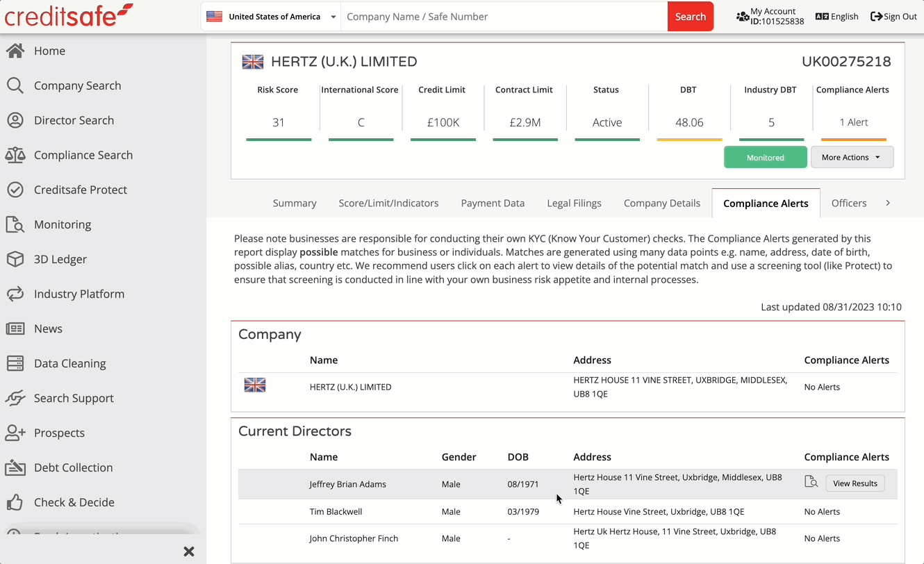Click the Data Cleaning server icon
Viewport: 924px width, 564px height.
pyautogui.click(x=15, y=363)
